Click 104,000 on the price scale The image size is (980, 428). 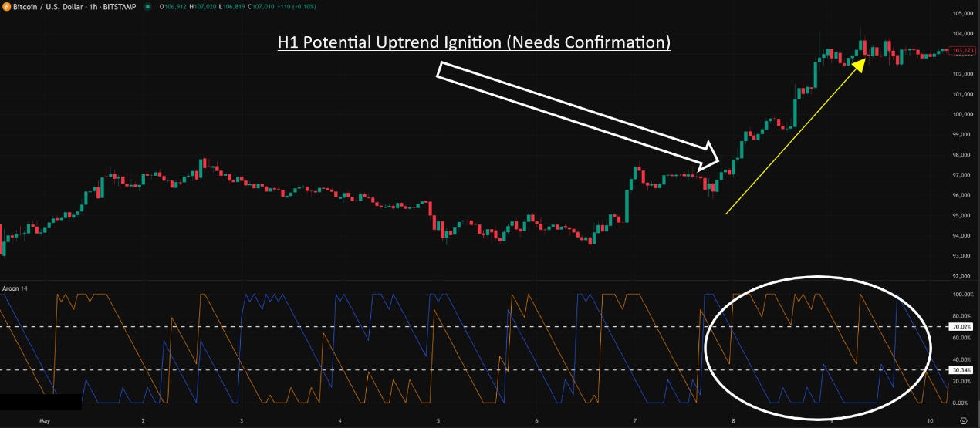[x=964, y=34]
